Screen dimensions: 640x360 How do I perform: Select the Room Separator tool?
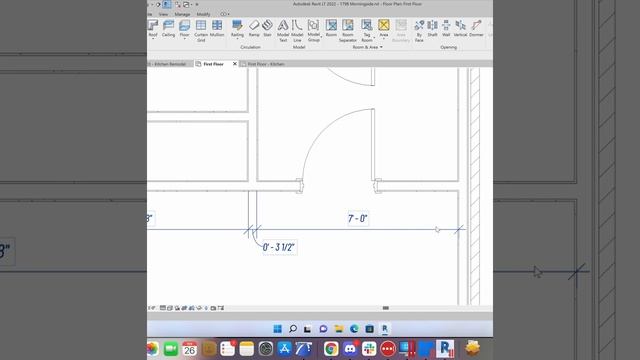click(348, 31)
